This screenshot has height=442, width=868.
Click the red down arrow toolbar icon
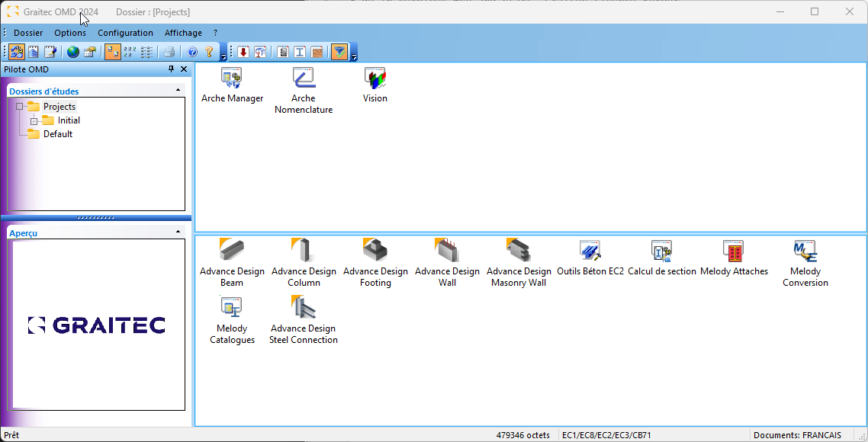tap(243, 52)
